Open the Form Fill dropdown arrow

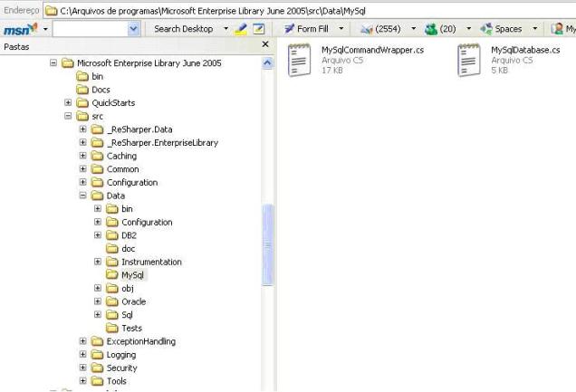pyautogui.click(x=341, y=29)
